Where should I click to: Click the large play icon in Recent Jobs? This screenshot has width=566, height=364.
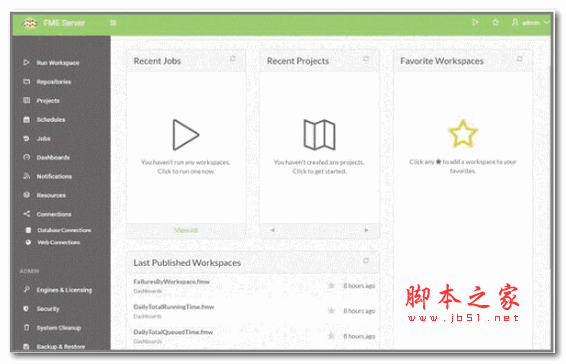(185, 135)
